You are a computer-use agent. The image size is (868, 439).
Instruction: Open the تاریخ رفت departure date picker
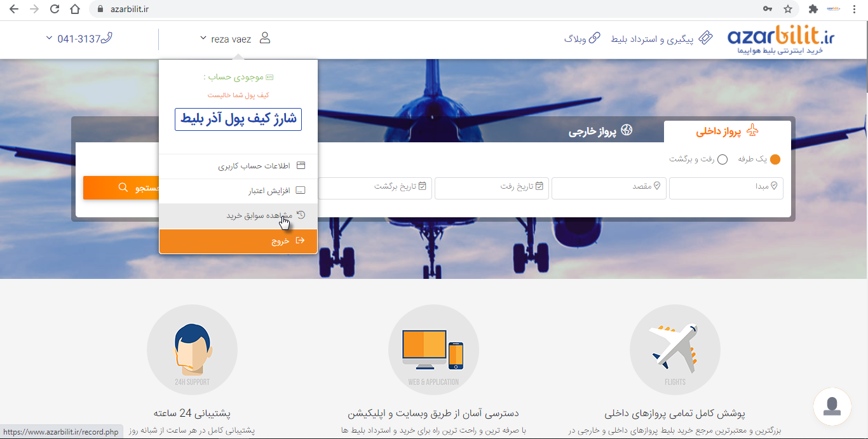(x=491, y=187)
